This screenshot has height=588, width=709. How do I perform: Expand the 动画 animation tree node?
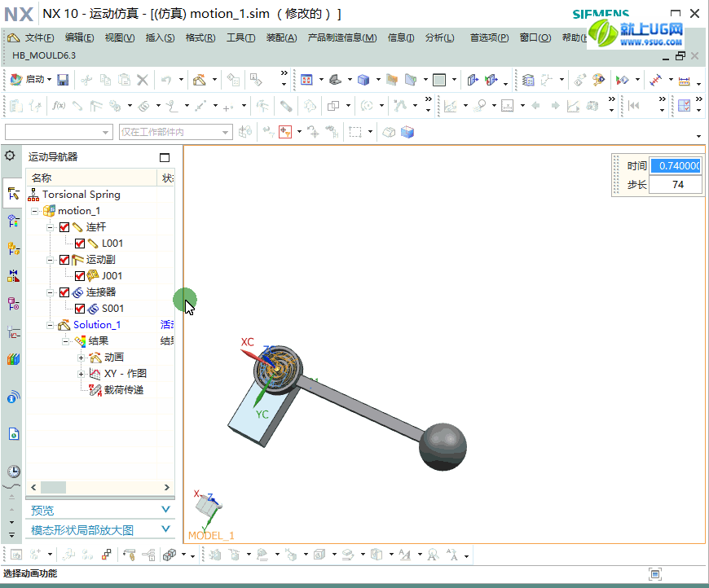click(x=81, y=358)
